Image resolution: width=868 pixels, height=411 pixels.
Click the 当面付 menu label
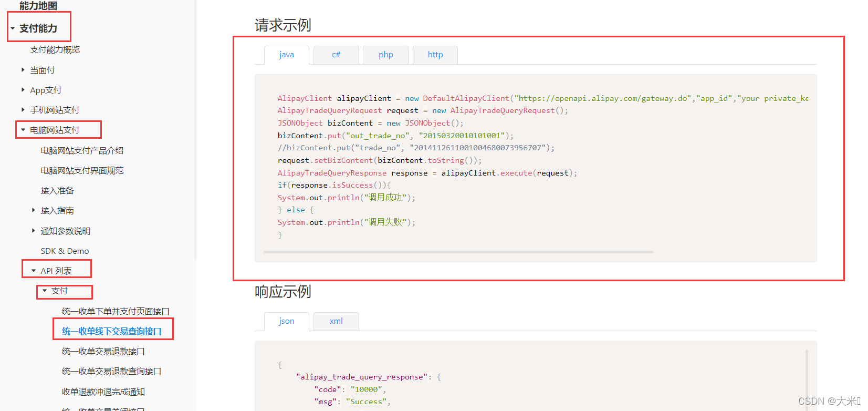click(43, 70)
